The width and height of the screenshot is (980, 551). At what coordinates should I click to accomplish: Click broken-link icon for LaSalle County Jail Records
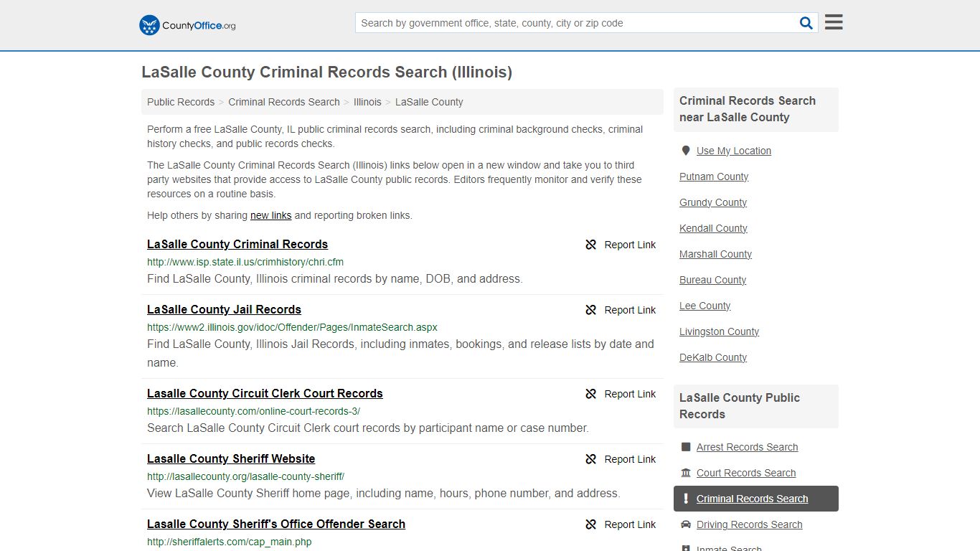[590, 310]
